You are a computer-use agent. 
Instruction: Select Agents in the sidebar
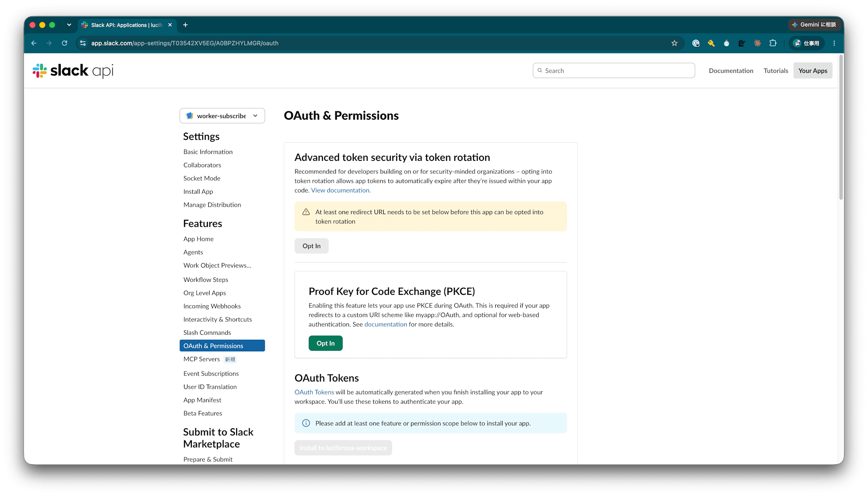click(193, 252)
